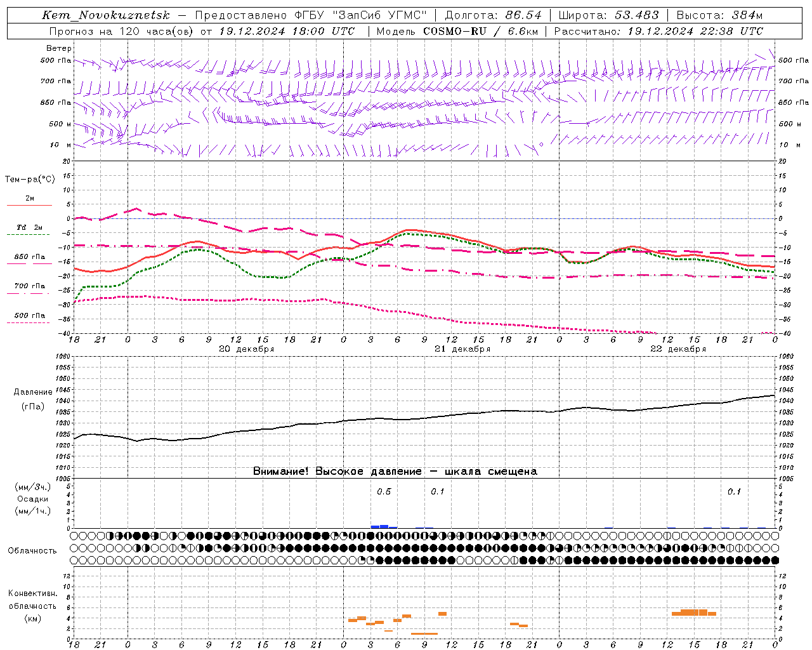Click the '(гПа)' unit under Давление
This screenshot has width=812, height=650.
point(33,407)
